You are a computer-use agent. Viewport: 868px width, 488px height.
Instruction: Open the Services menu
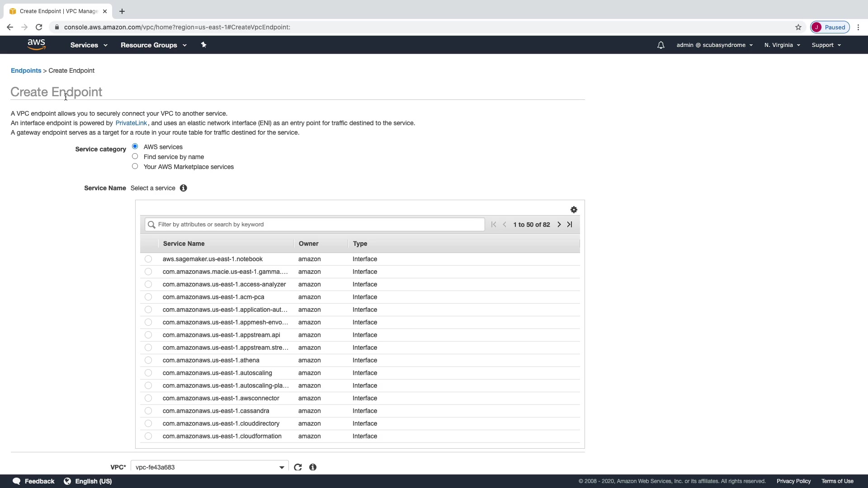pos(89,45)
